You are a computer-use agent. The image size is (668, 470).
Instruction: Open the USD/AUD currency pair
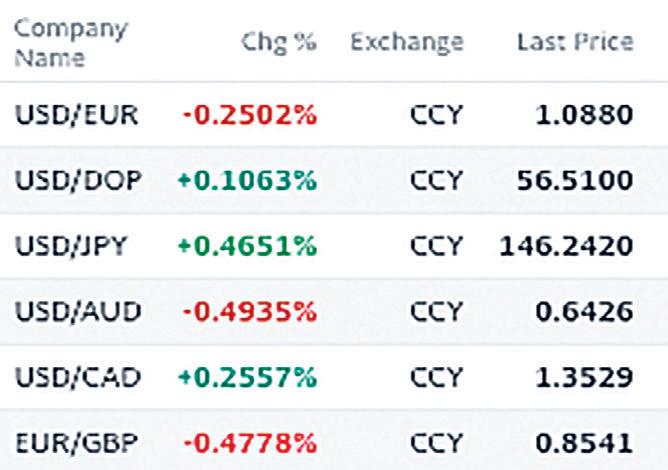[78, 312]
